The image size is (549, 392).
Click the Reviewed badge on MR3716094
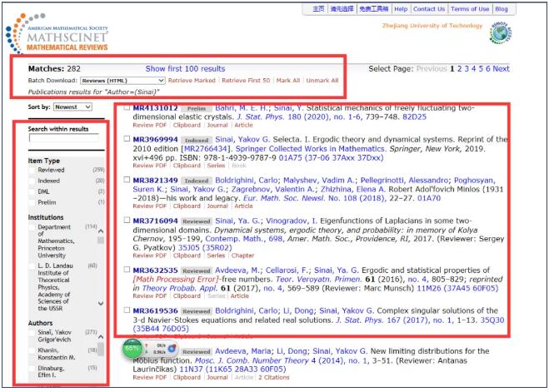pyautogui.click(x=198, y=221)
